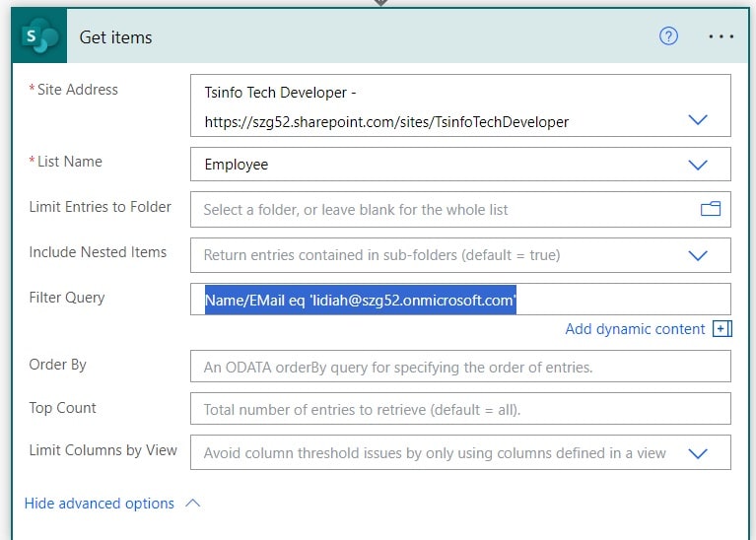Expand the Site Address dropdown
This screenshot has width=756, height=540.
[698, 119]
